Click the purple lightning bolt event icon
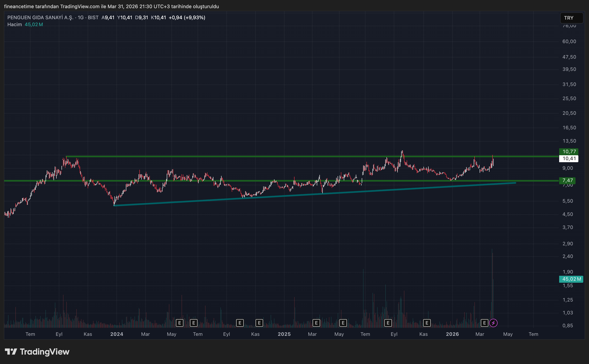The height and width of the screenshot is (364, 589). coord(493,323)
